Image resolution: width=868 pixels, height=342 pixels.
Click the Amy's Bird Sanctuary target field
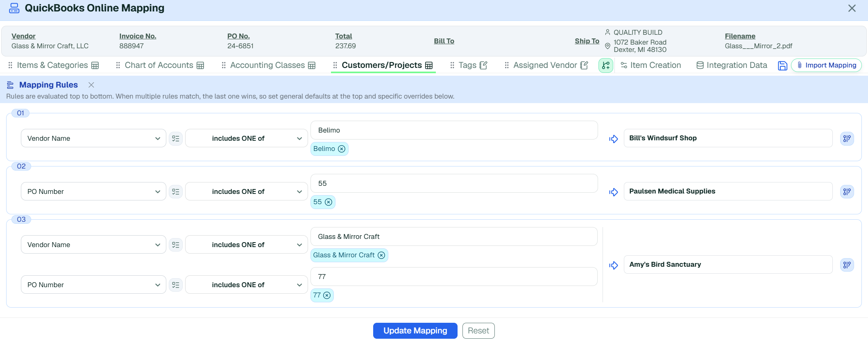point(728,265)
